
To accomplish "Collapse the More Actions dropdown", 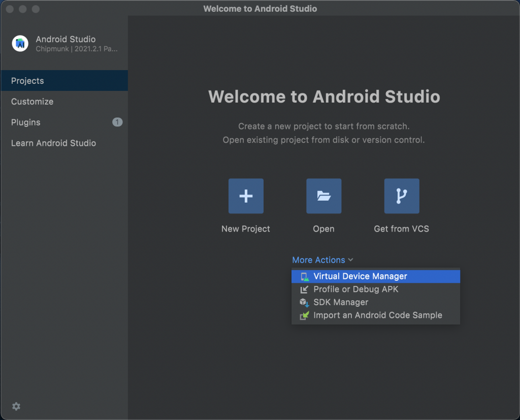I will (322, 260).
